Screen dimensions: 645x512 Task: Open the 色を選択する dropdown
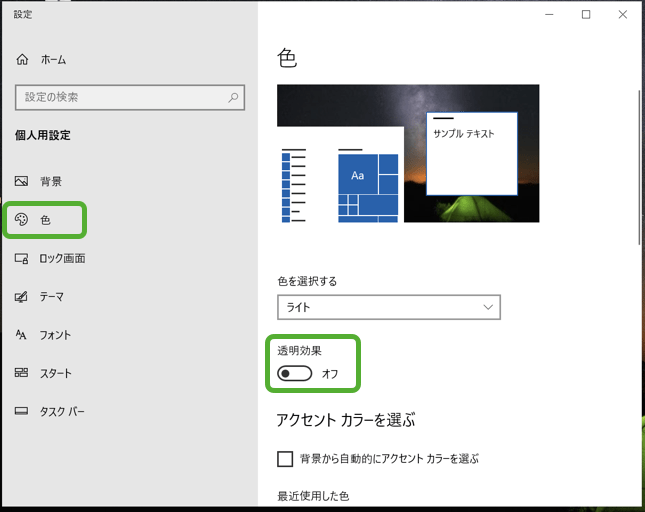click(x=388, y=307)
